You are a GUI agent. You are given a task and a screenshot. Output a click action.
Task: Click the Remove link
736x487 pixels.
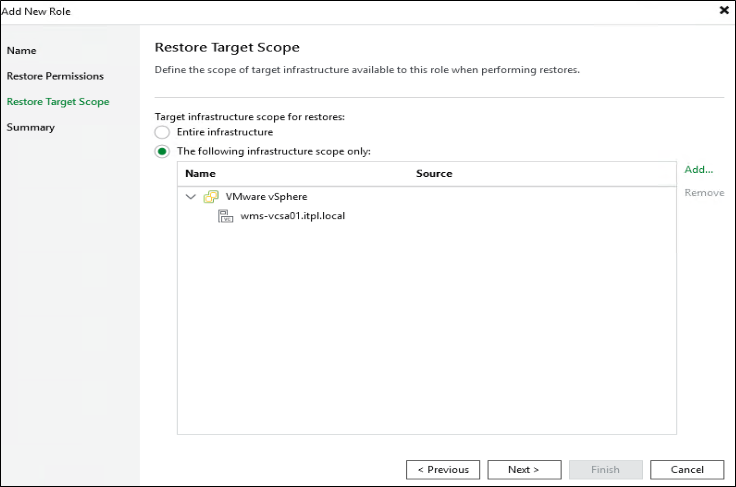704,192
